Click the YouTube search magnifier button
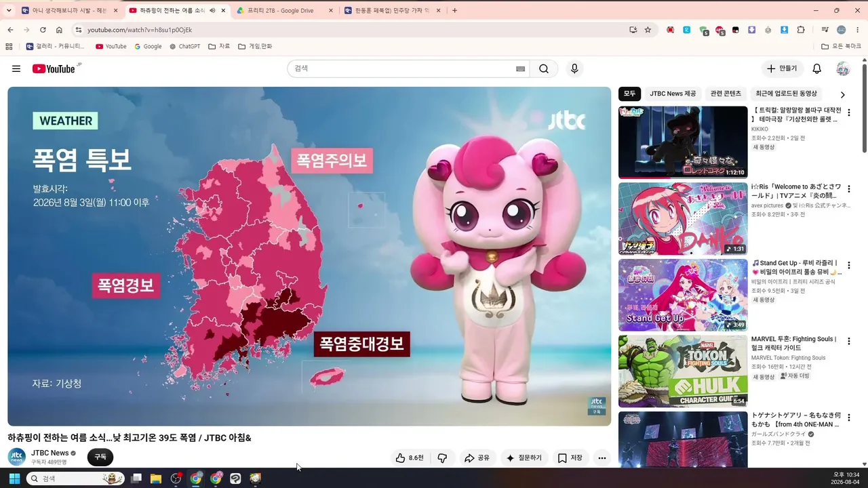This screenshot has height=488, width=868. (544, 68)
